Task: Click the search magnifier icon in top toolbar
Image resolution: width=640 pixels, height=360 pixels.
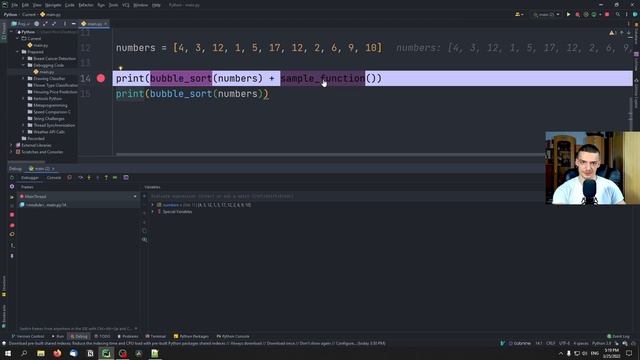Action: coord(618,14)
